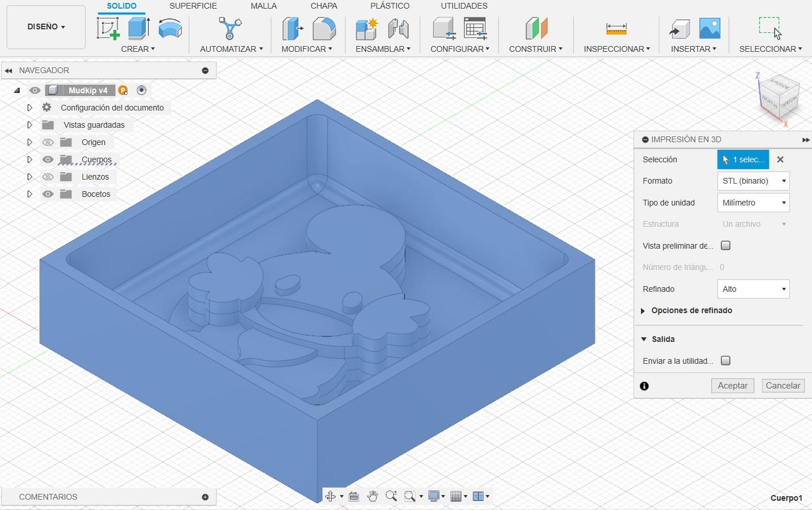Click the Look At icon

pyautogui.click(x=354, y=496)
